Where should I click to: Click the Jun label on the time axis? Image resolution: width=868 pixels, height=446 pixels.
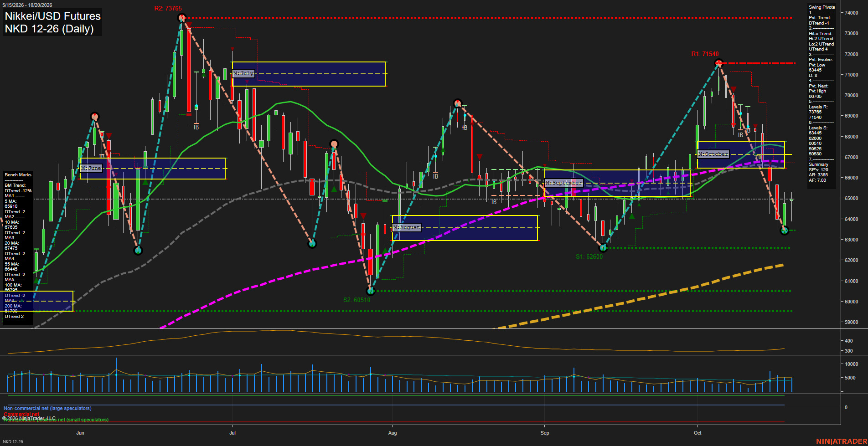click(80, 433)
